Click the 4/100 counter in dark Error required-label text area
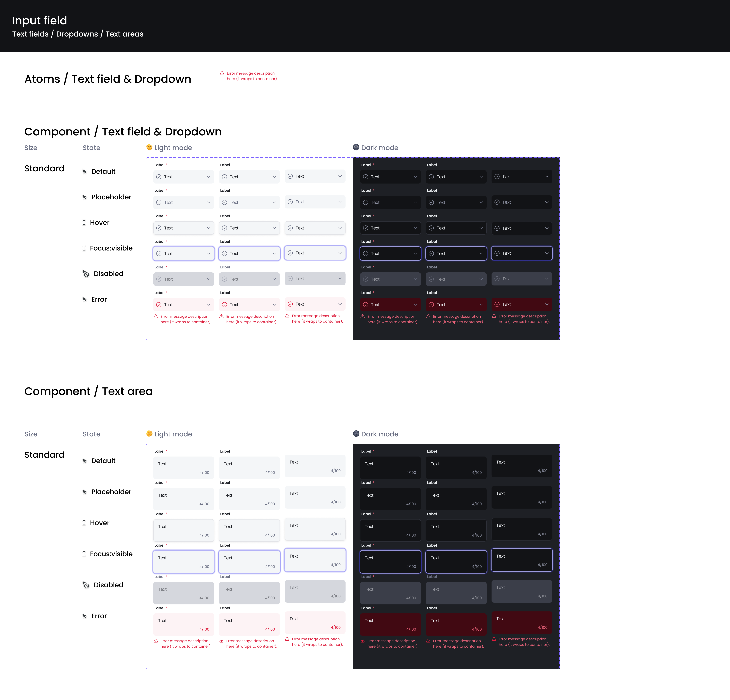Screen dimensions: 730x700 [411, 630]
